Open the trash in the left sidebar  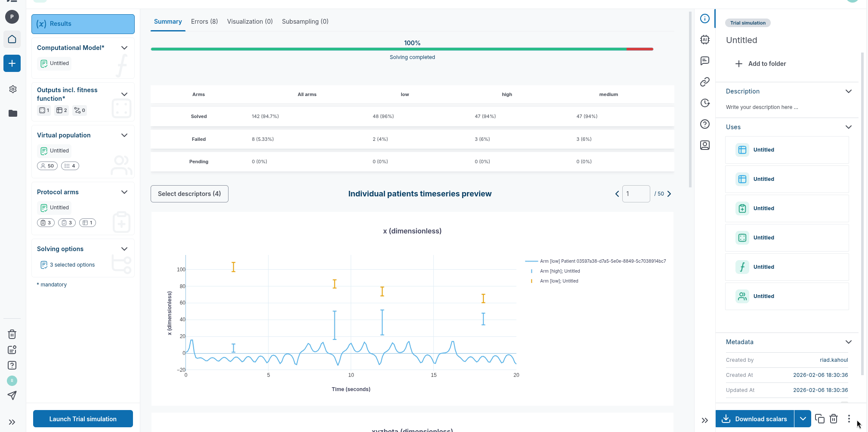12,334
